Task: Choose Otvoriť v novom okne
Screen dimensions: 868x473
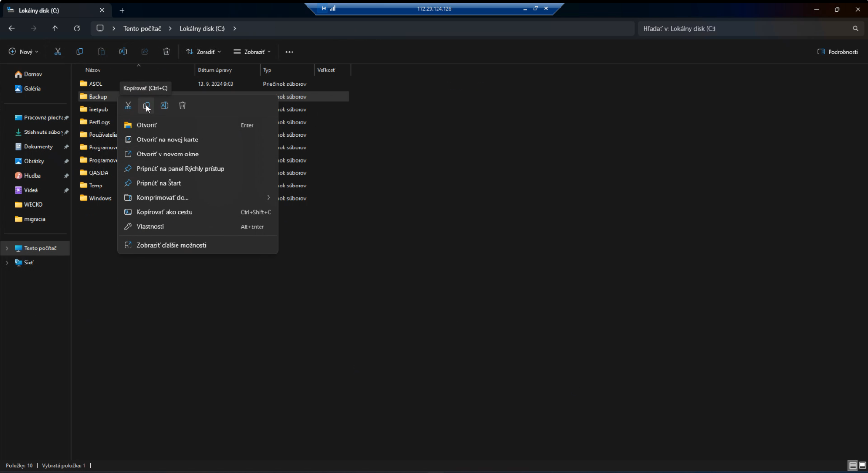Action: [x=198, y=154]
